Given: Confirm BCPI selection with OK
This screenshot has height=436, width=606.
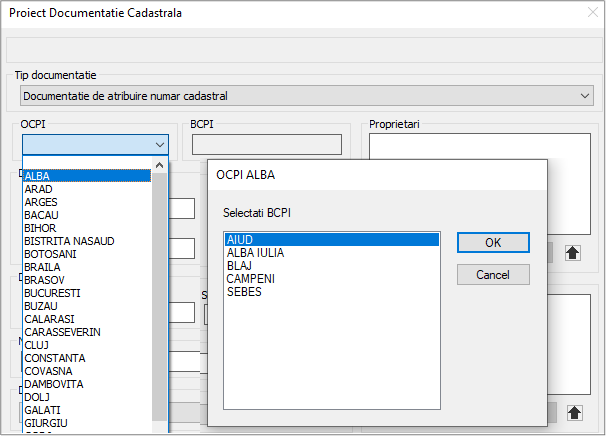Looking at the screenshot, I should pos(493,243).
